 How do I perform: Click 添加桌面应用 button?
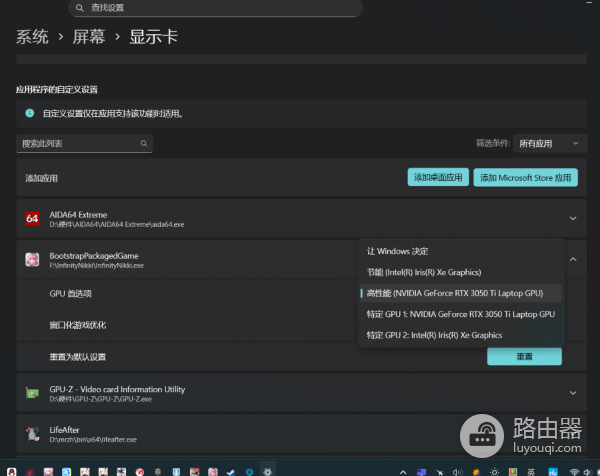(x=438, y=178)
